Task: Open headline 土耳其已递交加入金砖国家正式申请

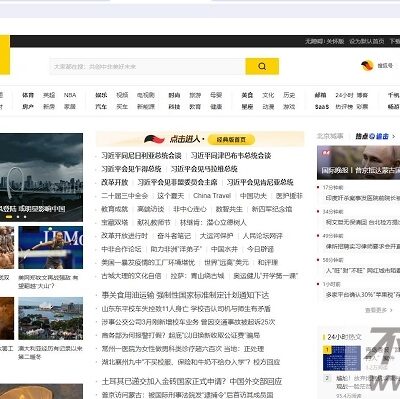Action: (192, 381)
